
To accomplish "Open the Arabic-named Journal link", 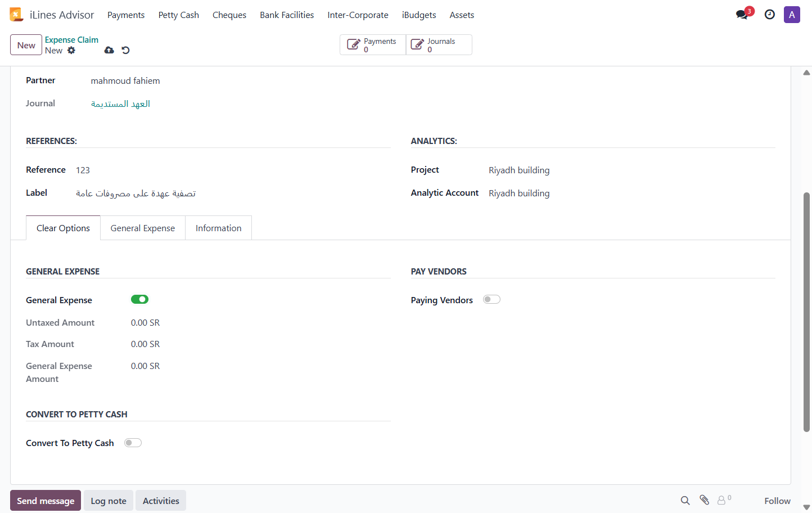I will tap(120, 103).
